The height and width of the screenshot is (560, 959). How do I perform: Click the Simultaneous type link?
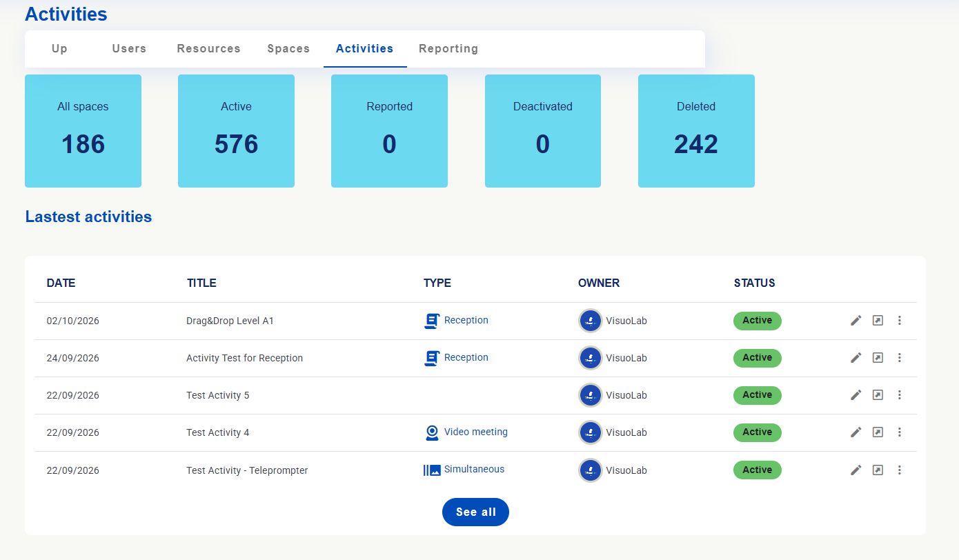coord(474,469)
